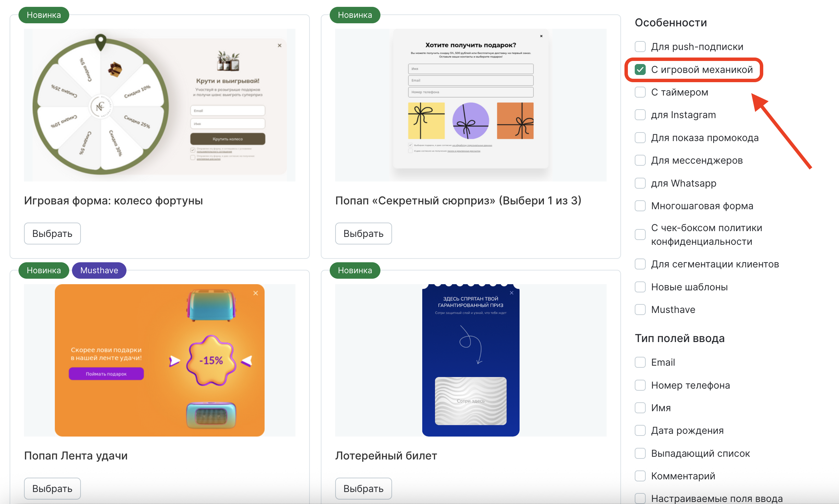Check the 'Для push-подписки' option
The width and height of the screenshot is (839, 504).
640,47
